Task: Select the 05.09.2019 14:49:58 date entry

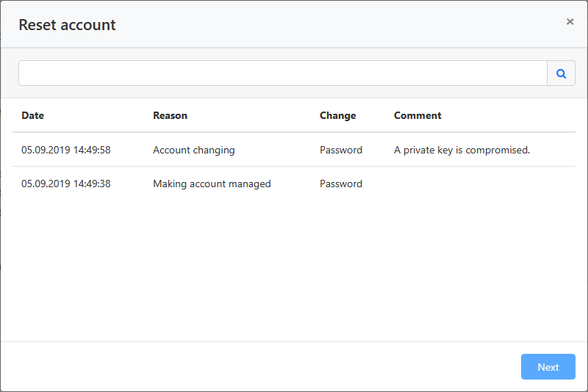Action: [66, 150]
